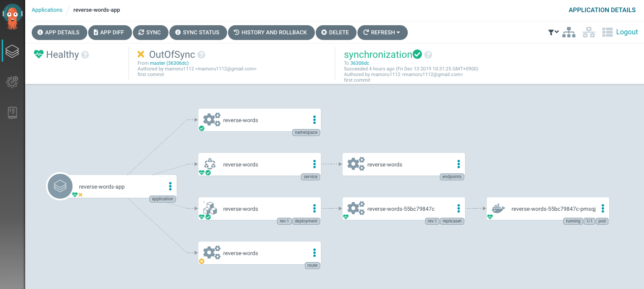
Task: Open Applications via the sidebar layers icon
Action: point(12,50)
